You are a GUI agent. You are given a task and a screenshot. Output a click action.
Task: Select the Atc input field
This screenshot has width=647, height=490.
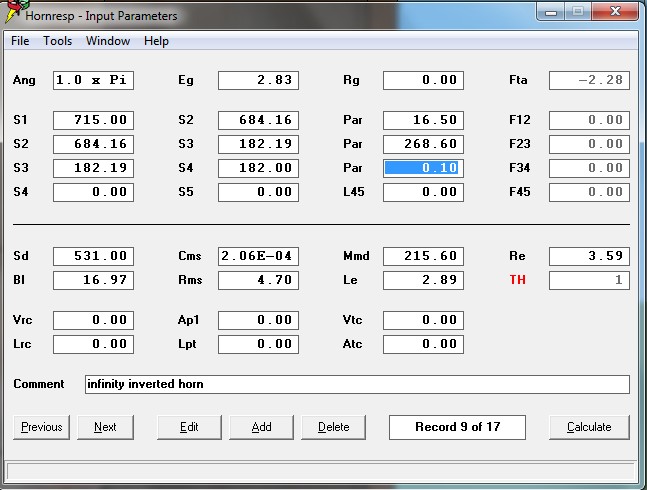[423, 344]
